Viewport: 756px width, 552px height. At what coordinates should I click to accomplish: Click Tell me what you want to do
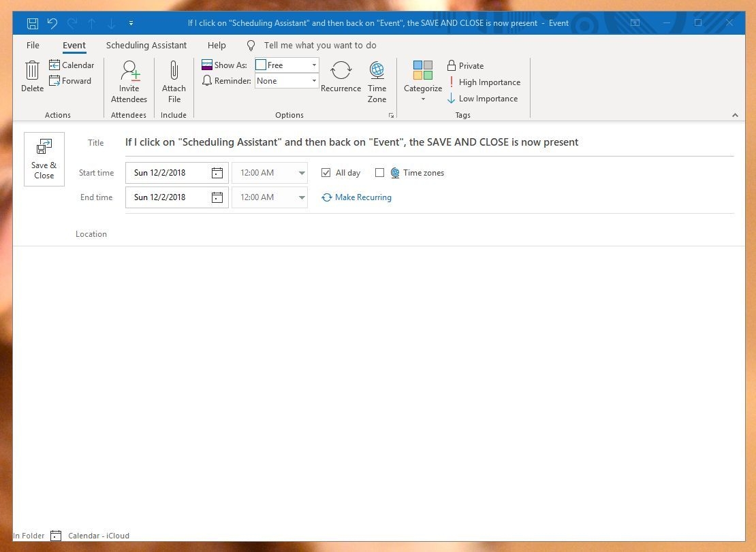pos(320,46)
